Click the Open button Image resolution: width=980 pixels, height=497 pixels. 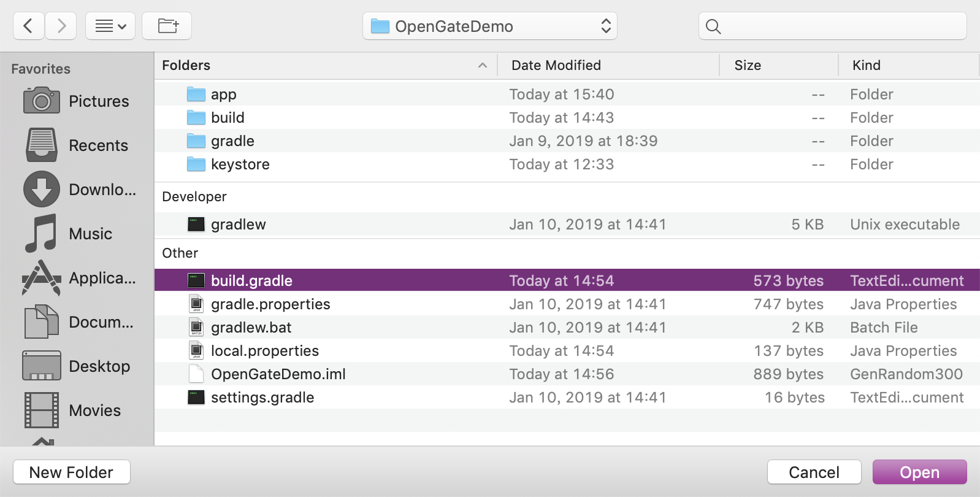click(x=919, y=472)
